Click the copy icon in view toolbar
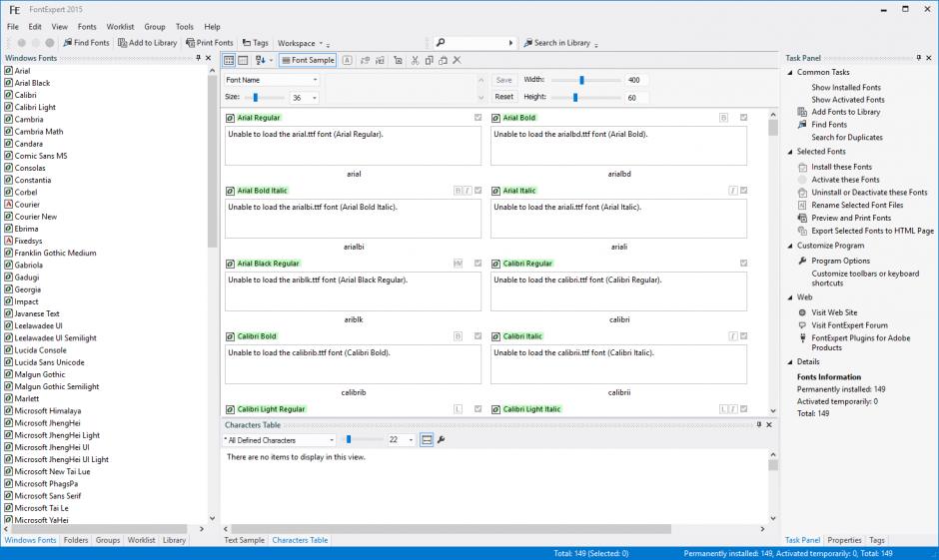This screenshot has width=939, height=560. (x=429, y=60)
